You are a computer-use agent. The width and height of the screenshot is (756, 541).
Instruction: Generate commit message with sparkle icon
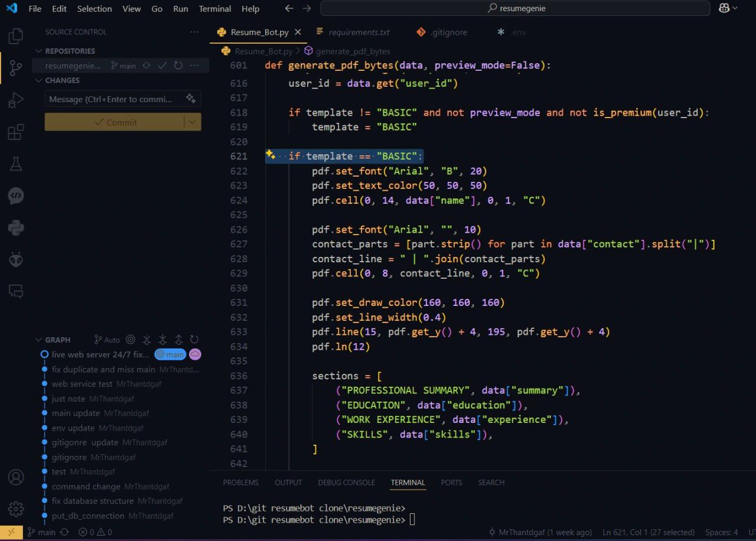point(191,99)
